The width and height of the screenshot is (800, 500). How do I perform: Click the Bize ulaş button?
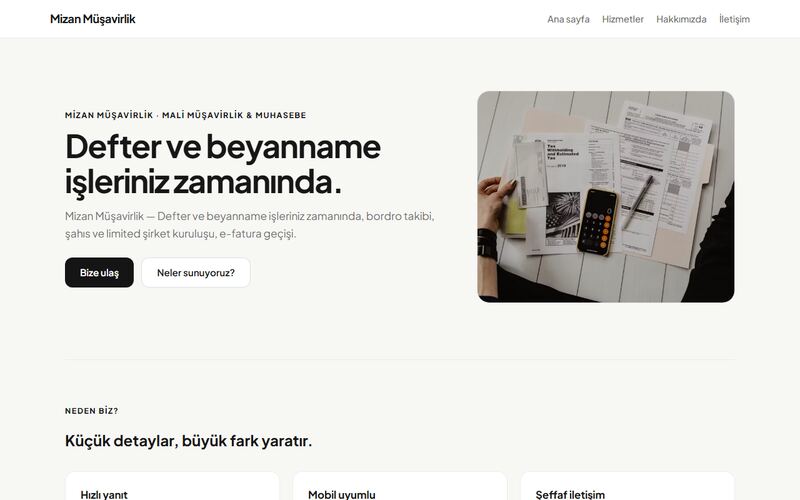(x=99, y=272)
